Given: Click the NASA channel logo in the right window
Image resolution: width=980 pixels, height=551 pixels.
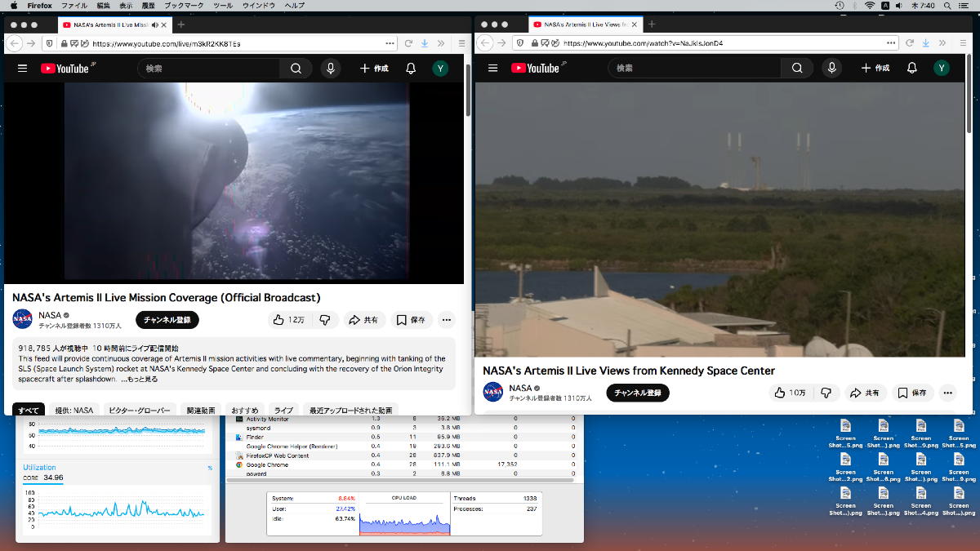Looking at the screenshot, I should [493, 392].
